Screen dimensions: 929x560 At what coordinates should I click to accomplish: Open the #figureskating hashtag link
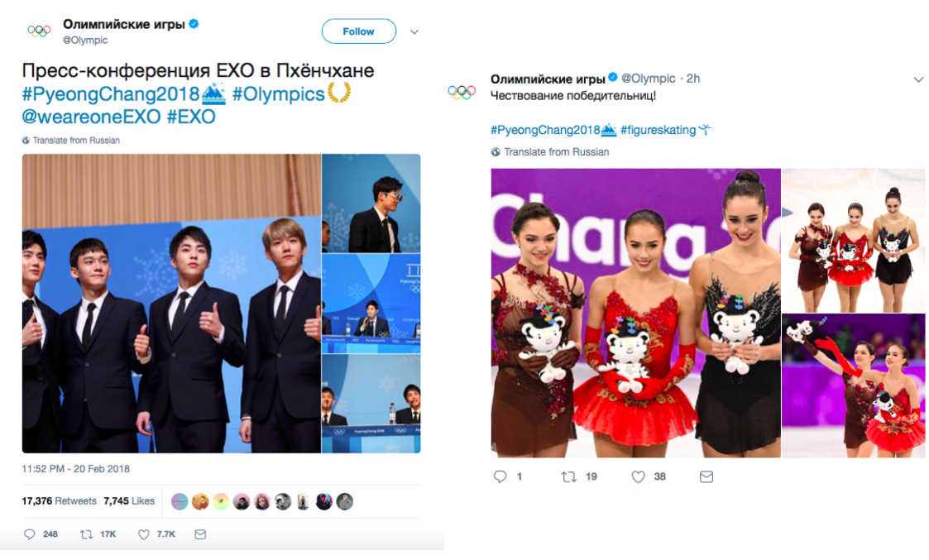pos(658,130)
